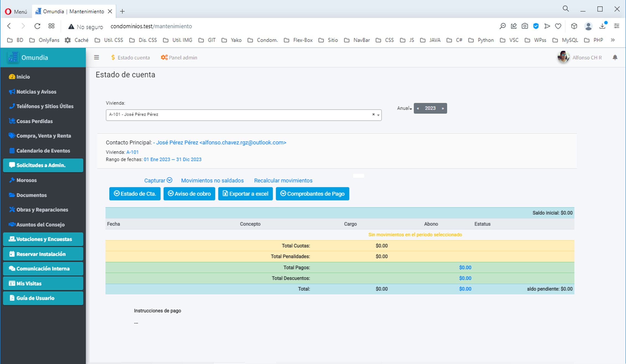The height and width of the screenshot is (364, 626).
Task: Go to next year after 2023
Action: (443, 108)
